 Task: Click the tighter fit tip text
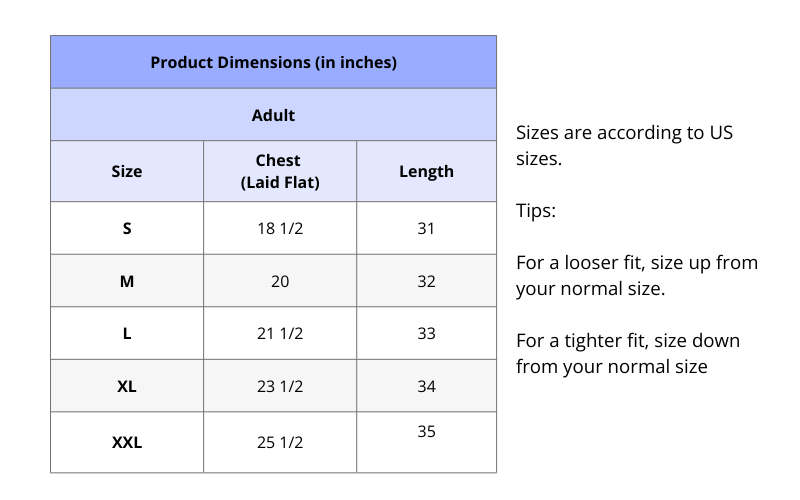pyautogui.click(x=628, y=353)
